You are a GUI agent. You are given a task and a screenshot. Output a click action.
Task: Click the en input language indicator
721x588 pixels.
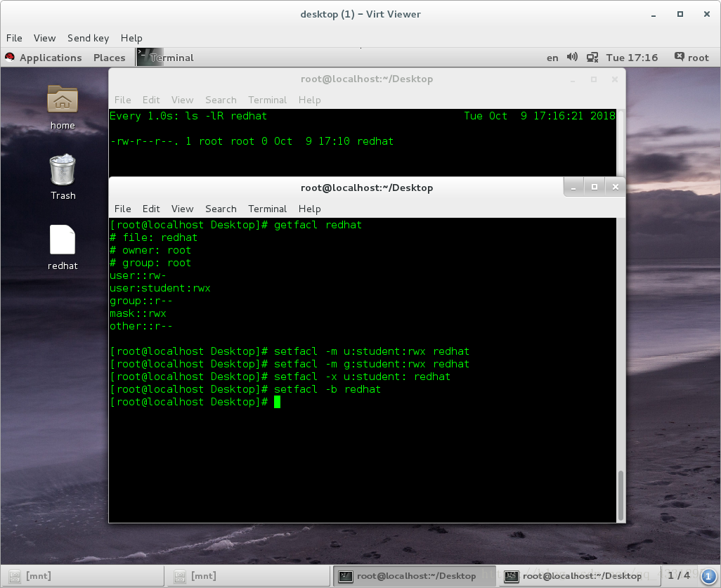(x=552, y=58)
